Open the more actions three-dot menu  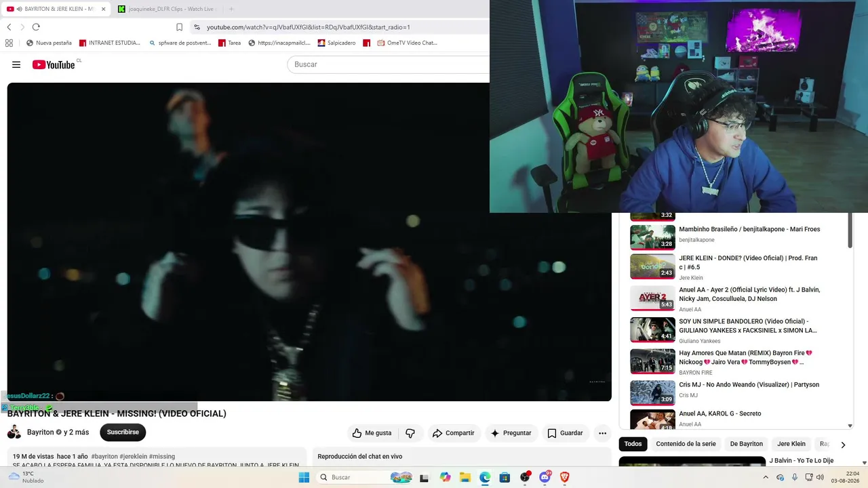coord(602,433)
